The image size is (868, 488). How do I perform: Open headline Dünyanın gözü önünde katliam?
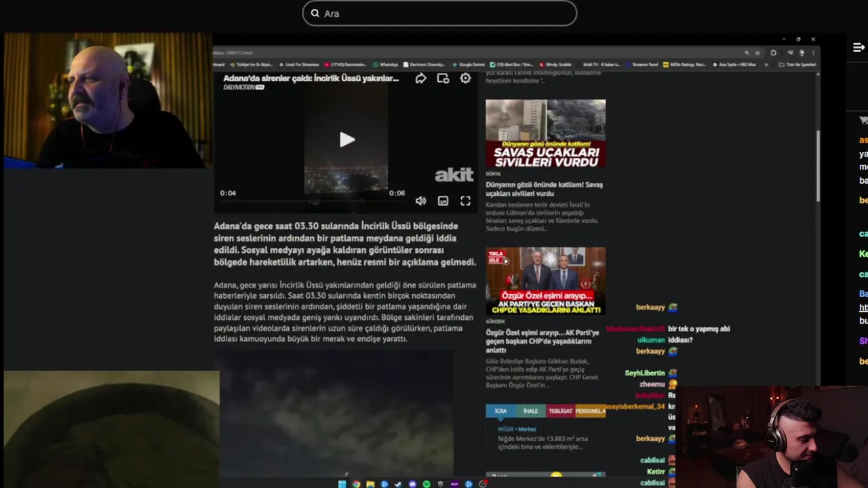[x=544, y=189]
